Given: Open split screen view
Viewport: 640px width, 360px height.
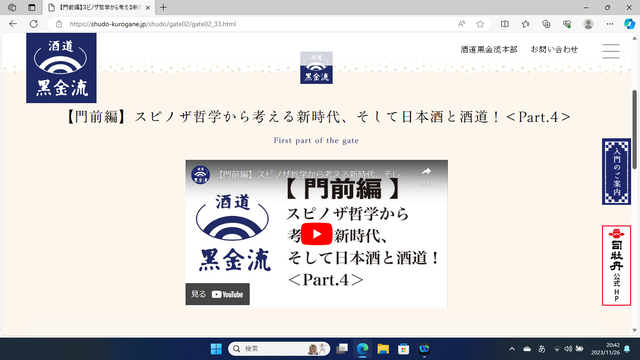Looking at the screenshot, I should [x=505, y=24].
